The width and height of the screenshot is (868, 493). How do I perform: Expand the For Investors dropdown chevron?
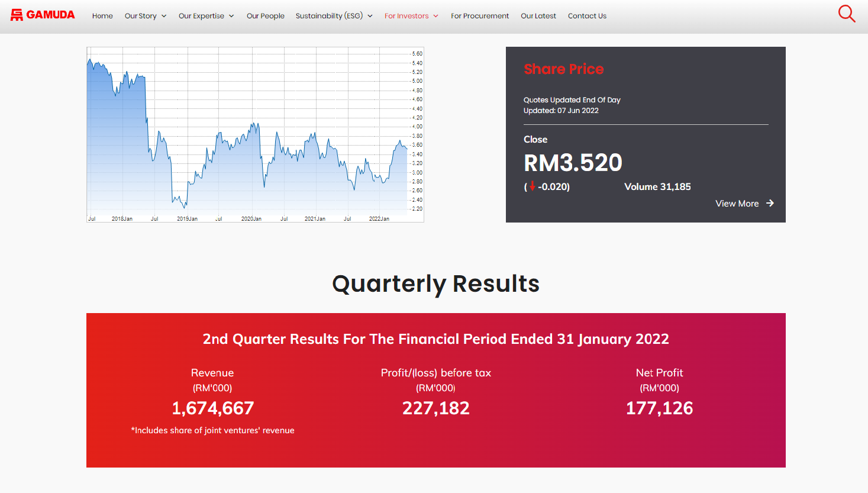click(x=436, y=16)
